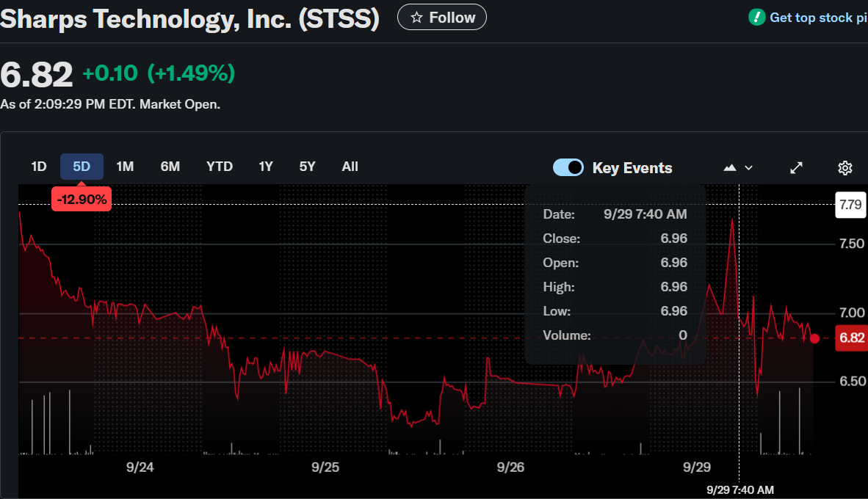Viewport: 868px width, 499px height.
Task: Show the All time range
Action: (x=350, y=167)
